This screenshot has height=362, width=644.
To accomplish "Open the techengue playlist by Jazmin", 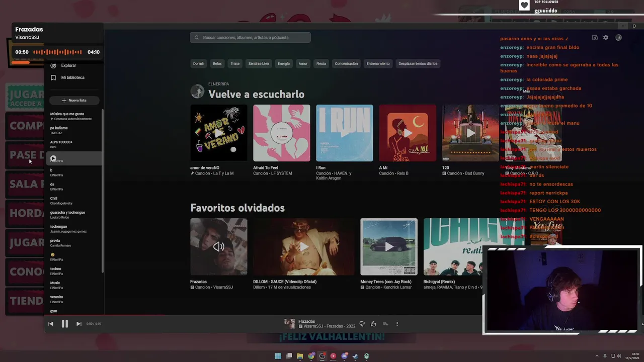I will coord(74,229).
